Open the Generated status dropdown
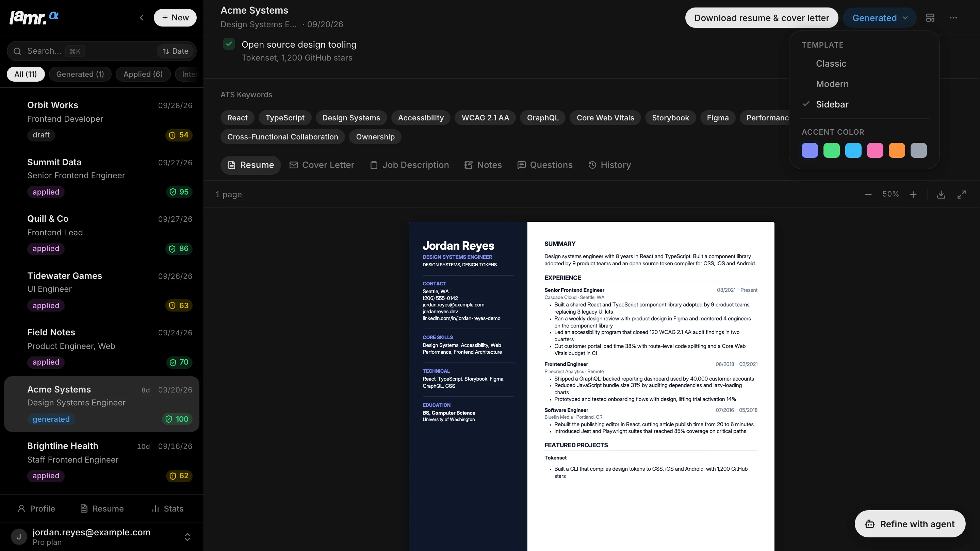Image resolution: width=980 pixels, height=551 pixels. (x=879, y=18)
